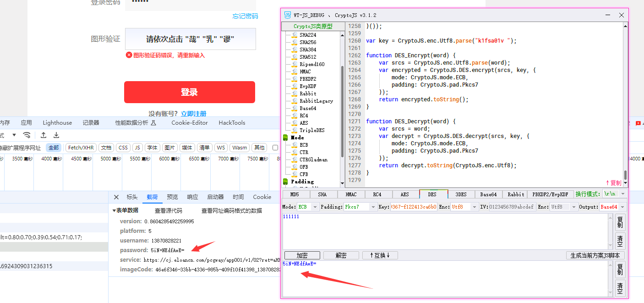This screenshot has height=303, width=644.
Task: Click the export HAR download icon
Action: 56,135
